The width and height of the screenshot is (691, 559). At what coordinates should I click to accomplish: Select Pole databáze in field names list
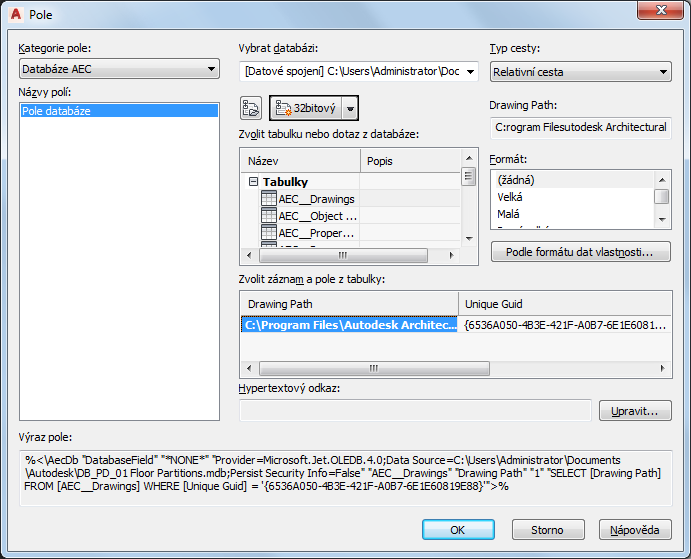(119, 111)
